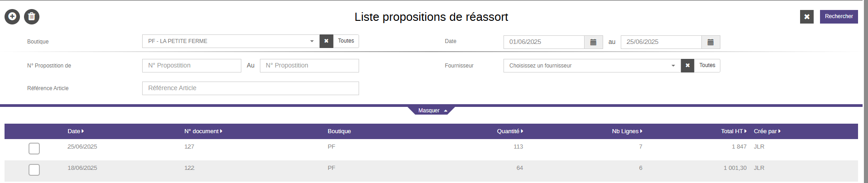Check the box for document 122
The height and width of the screenshot is (183, 868).
pyautogui.click(x=34, y=170)
